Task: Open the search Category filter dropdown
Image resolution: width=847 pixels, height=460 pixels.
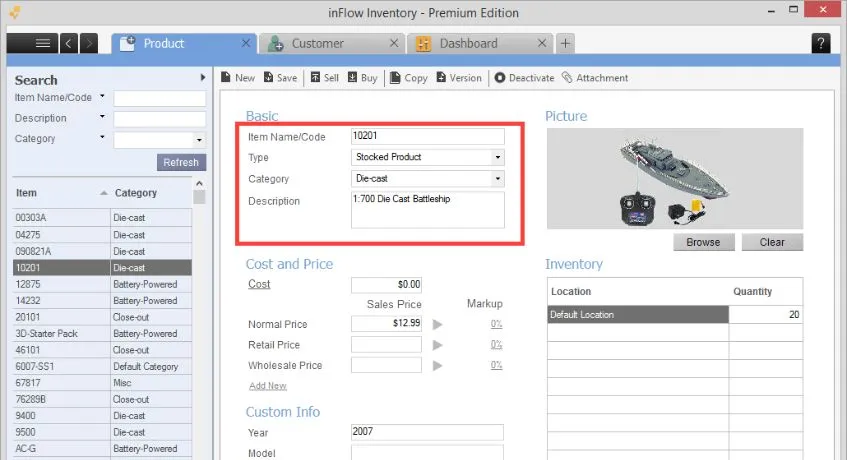Action: point(199,140)
